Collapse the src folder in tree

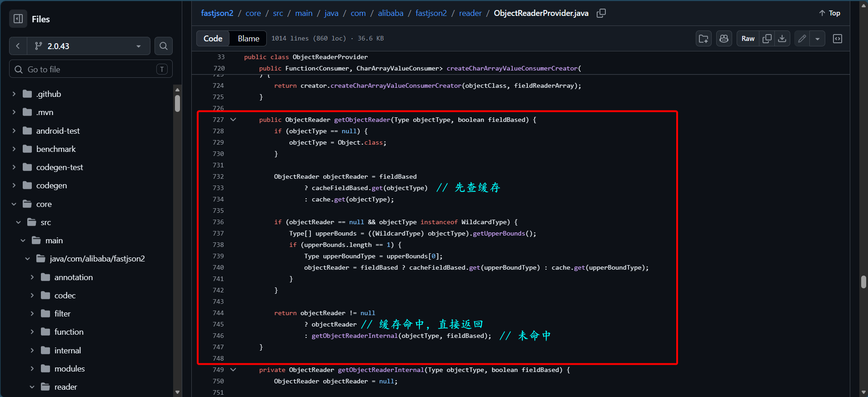[18, 222]
